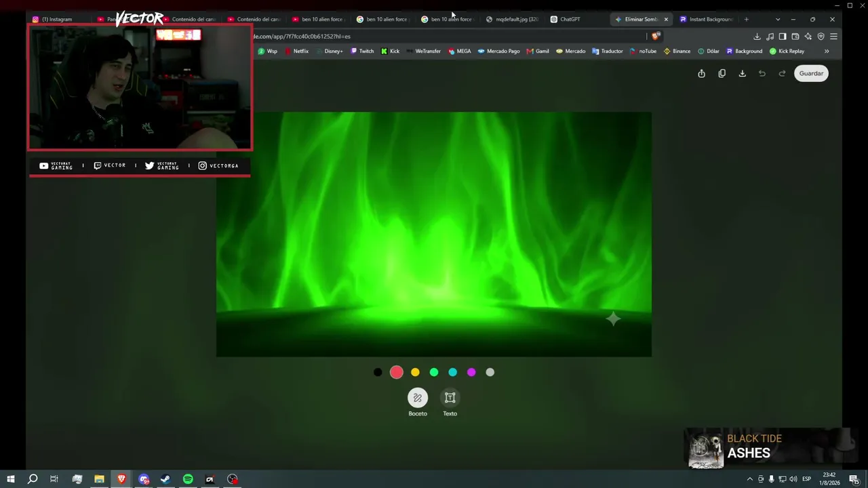The image size is (868, 488).
Task: Open the noTube bookmark
Action: (643, 51)
